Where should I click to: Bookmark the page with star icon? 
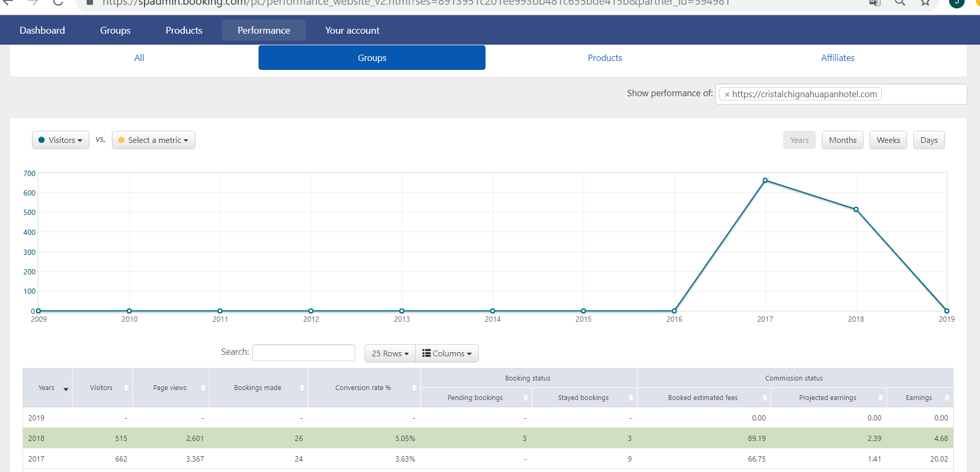coord(925,3)
